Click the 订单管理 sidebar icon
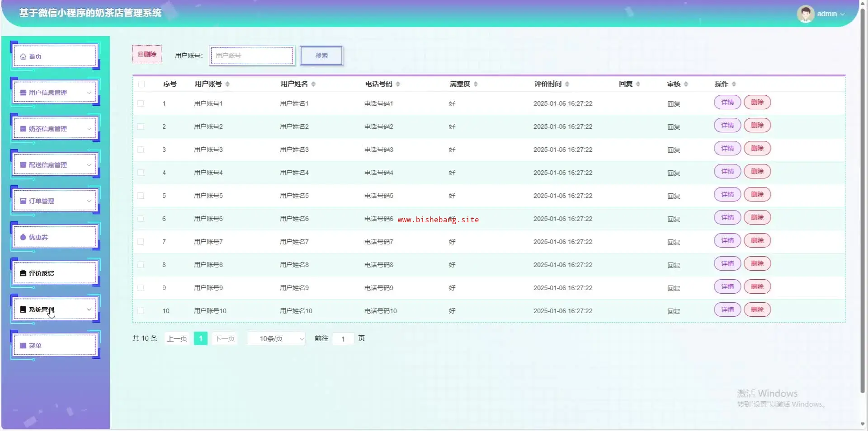Viewport: 868px width, 431px height. (x=23, y=201)
